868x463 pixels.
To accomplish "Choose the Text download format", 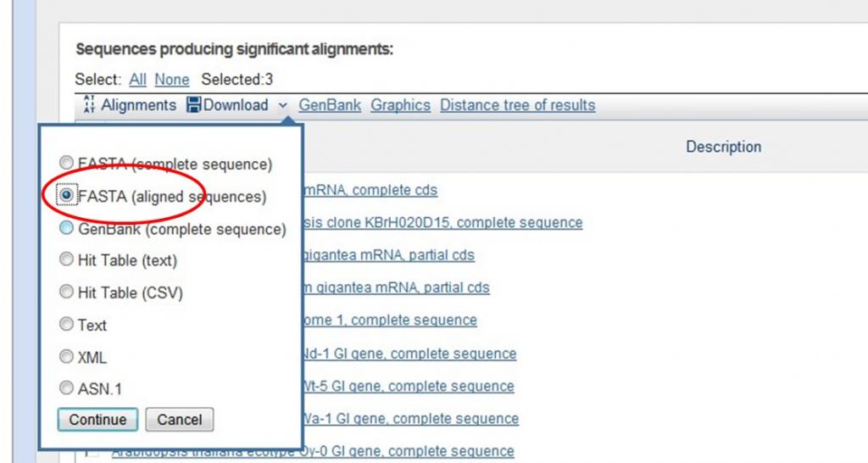I will [x=66, y=325].
